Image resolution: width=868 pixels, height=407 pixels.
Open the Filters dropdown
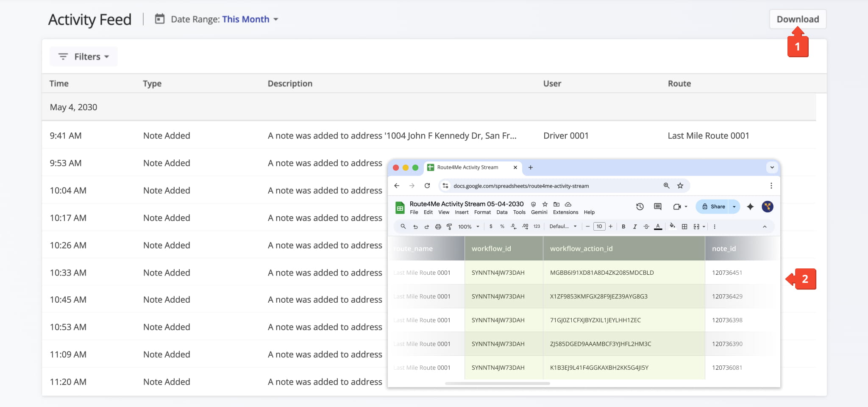point(83,56)
